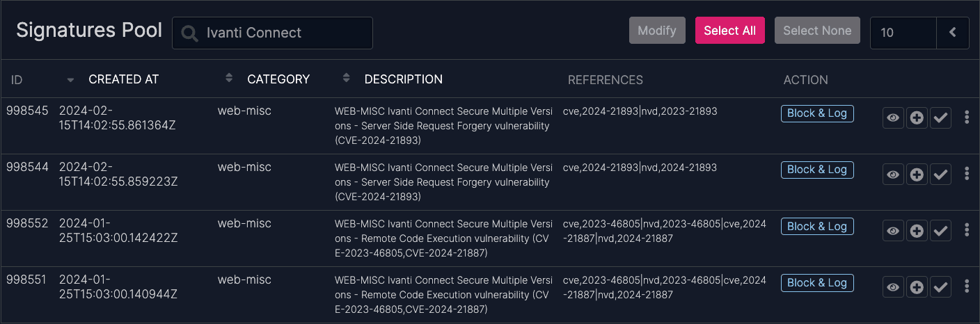980x324 pixels.
Task: Open more options menu for row 998551
Action: (x=967, y=286)
